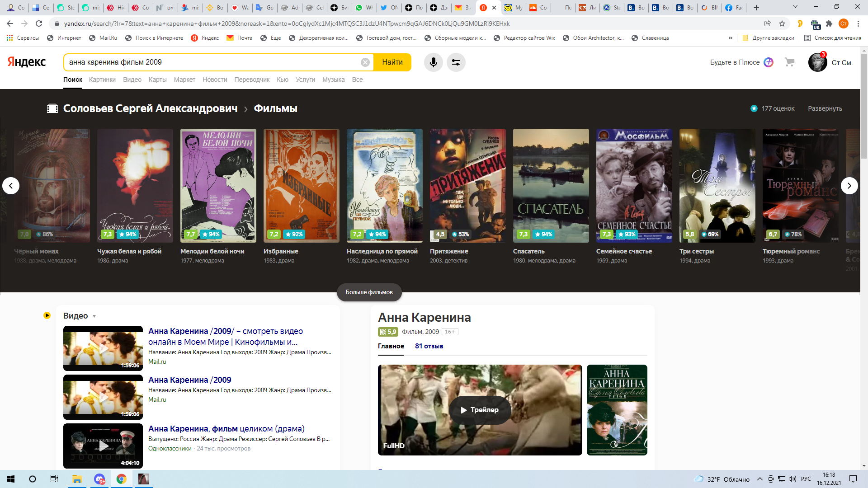Open Анна Каренина movie poster image
The width and height of the screenshot is (868, 488).
[x=617, y=410]
